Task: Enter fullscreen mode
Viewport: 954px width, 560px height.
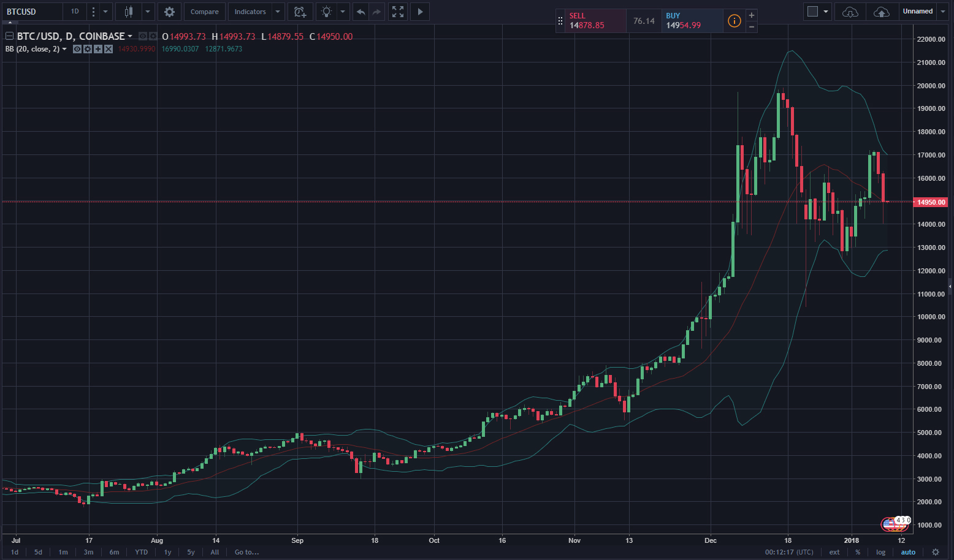Action: [x=398, y=12]
